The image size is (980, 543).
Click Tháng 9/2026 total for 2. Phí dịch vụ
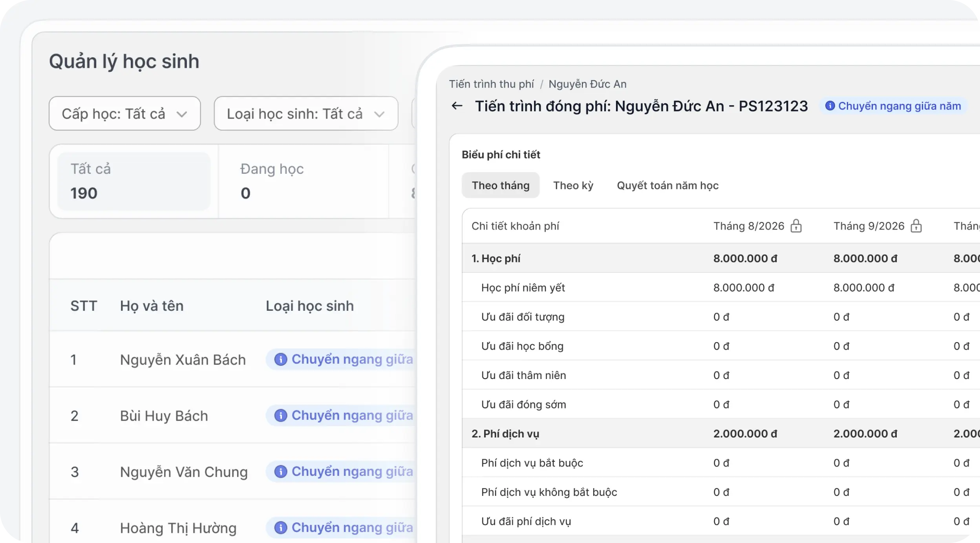tap(865, 434)
